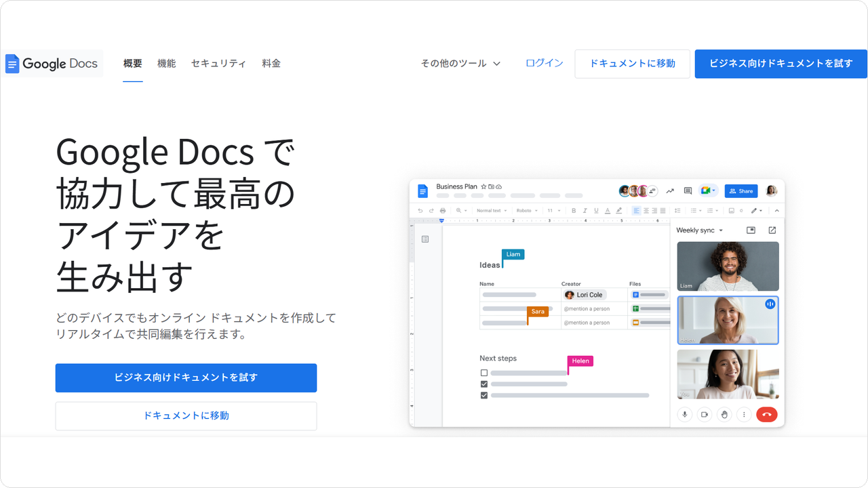Viewport: 868px width, 488px height.
Task: Open more call options (three dots)
Action: 744,414
